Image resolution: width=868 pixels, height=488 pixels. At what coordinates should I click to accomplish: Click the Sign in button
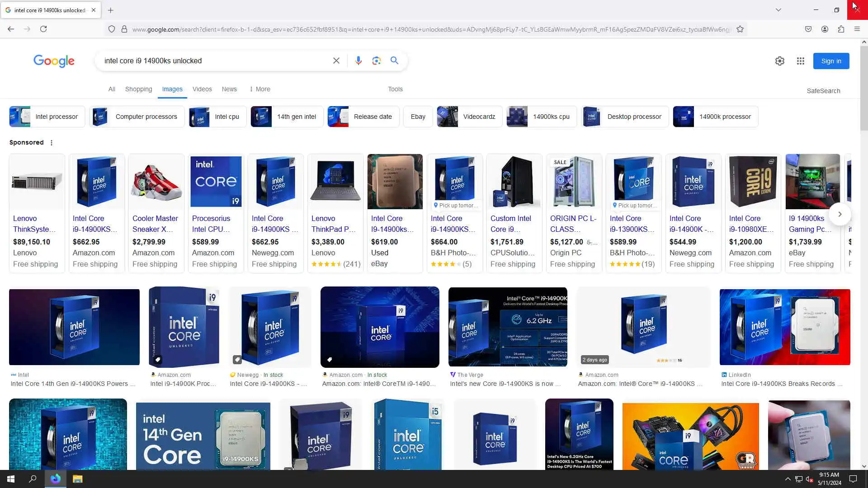point(831,61)
